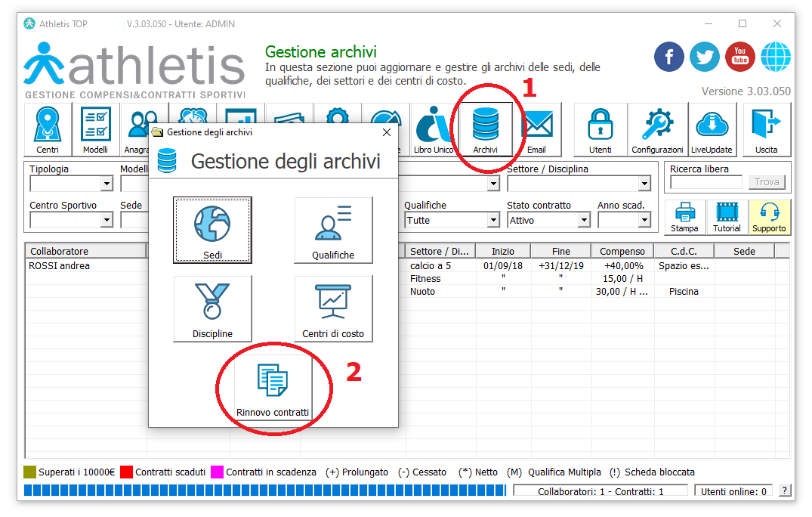Open the dropdown left of Settore / Disciplina
This screenshot has height=517, width=812.
493,184
